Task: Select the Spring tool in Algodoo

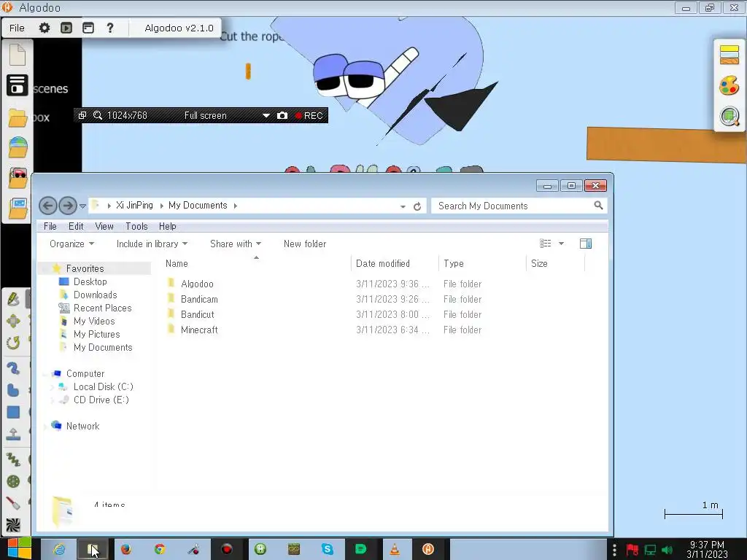Action: pyautogui.click(x=13, y=459)
